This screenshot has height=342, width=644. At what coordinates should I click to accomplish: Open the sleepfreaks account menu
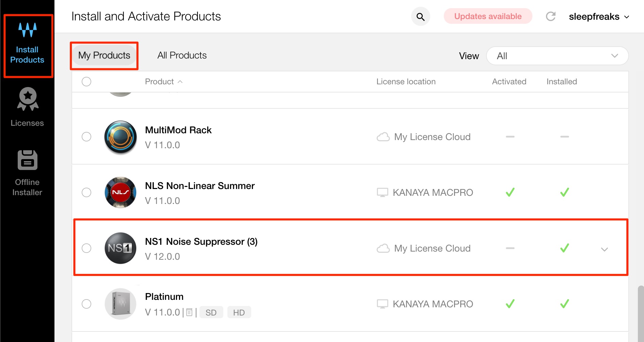tap(599, 17)
